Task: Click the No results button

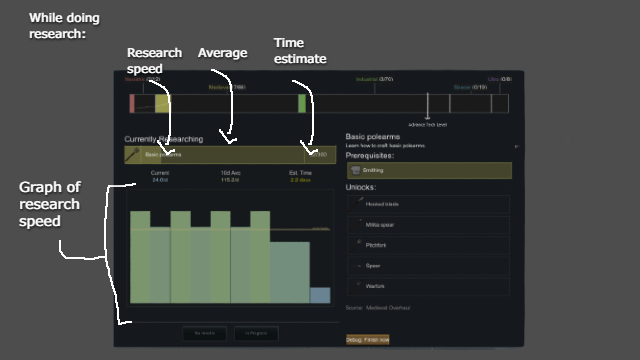Action: (x=204, y=333)
